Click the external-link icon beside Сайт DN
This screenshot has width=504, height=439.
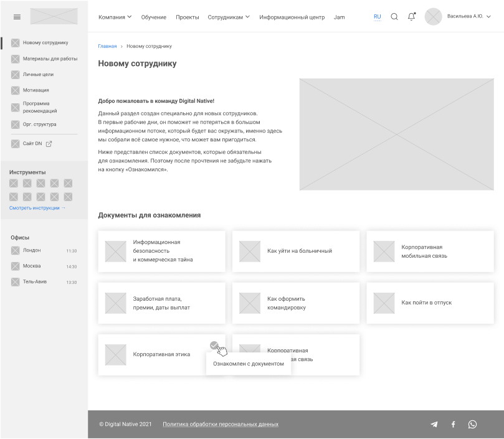coord(49,144)
